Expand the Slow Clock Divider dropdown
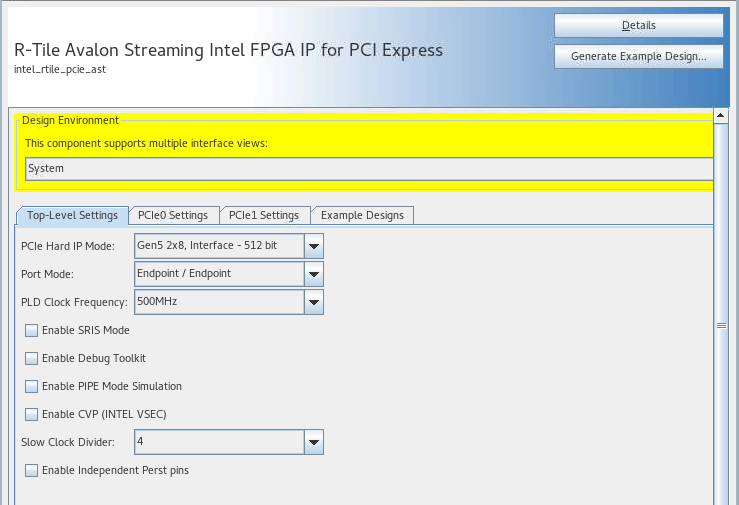 (x=314, y=442)
